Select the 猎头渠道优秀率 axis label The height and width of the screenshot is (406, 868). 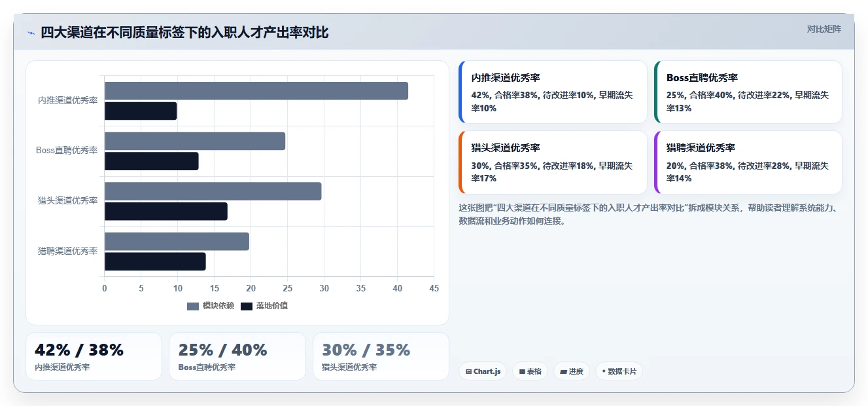(x=67, y=200)
